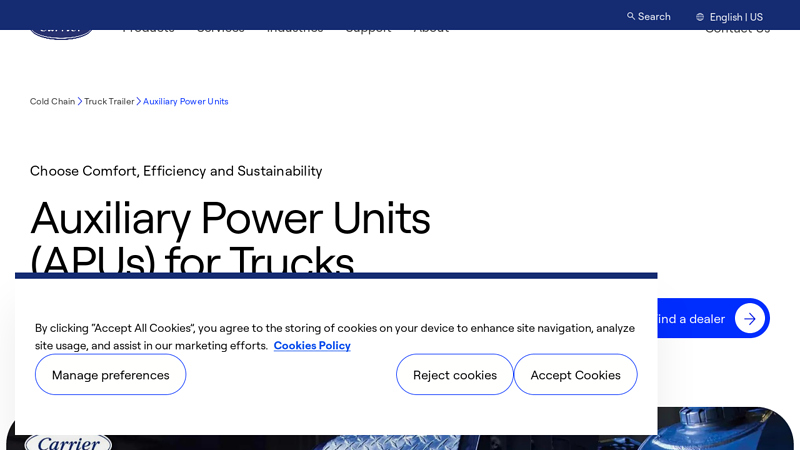Screen dimensions: 800x450
Task: Open the Search link in top bar
Action: (649, 16)
